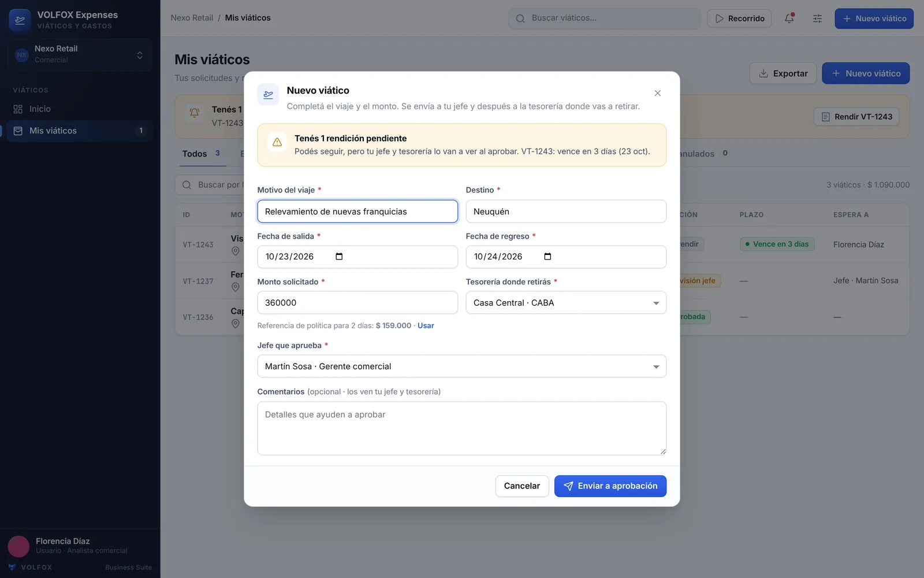This screenshot has width=924, height=578.
Task: Click Nexo Retail breadcrumb
Action: [x=192, y=18]
